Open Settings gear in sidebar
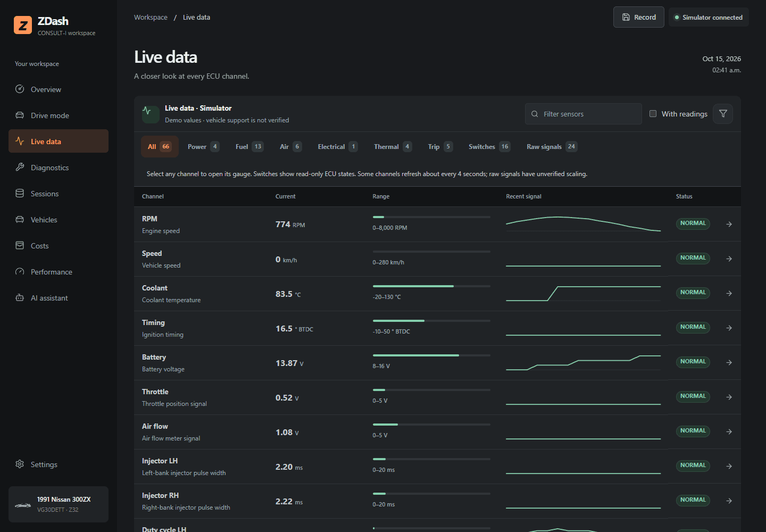Viewport: 766px width, 532px height. [x=59, y=464]
